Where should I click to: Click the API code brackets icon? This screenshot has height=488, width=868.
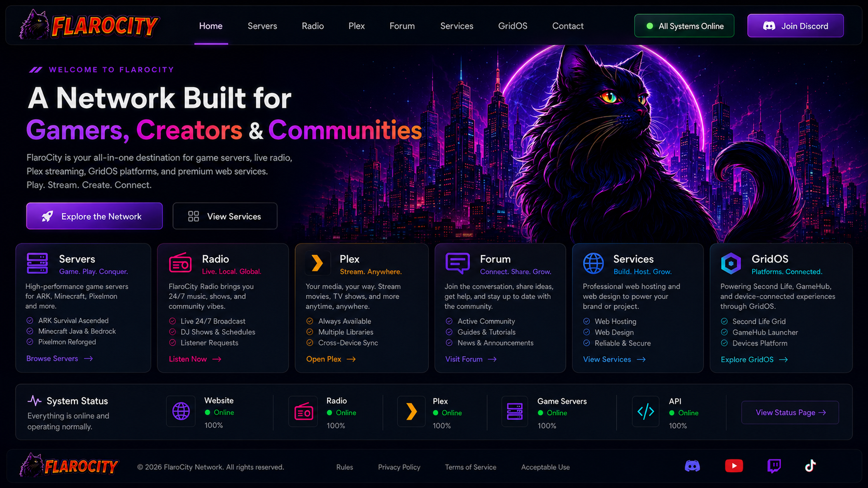tap(646, 412)
